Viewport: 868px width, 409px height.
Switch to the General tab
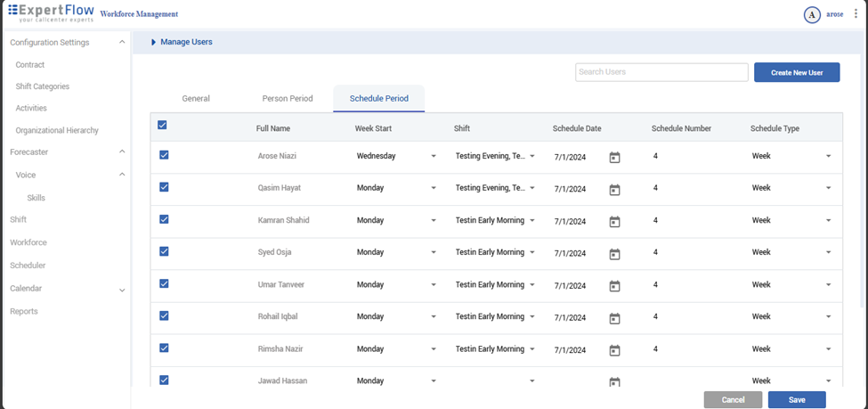click(196, 99)
